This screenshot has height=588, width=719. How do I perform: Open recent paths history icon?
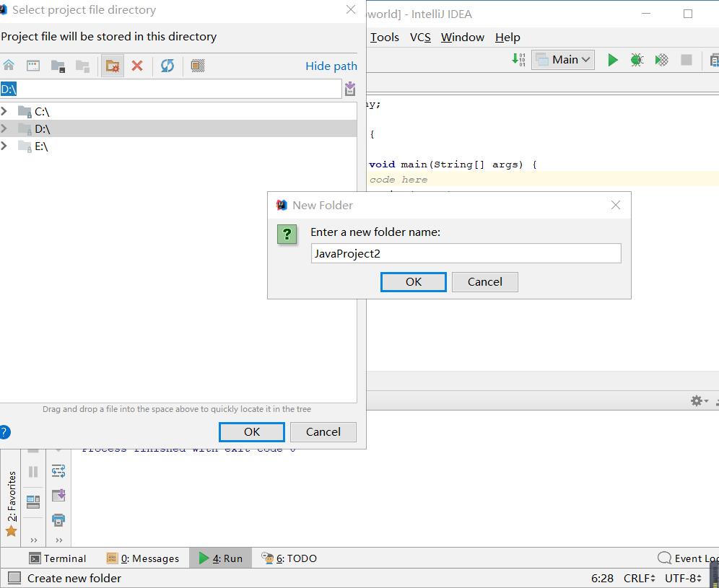click(x=350, y=89)
